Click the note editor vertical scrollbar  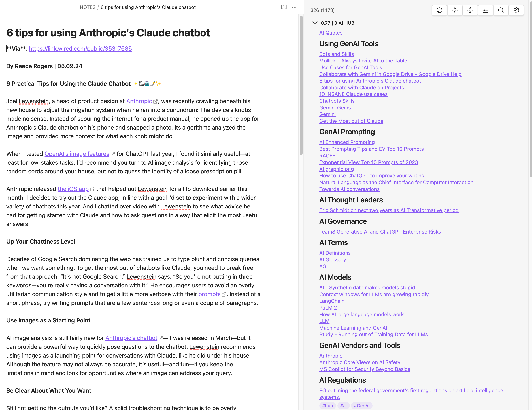coord(301,85)
